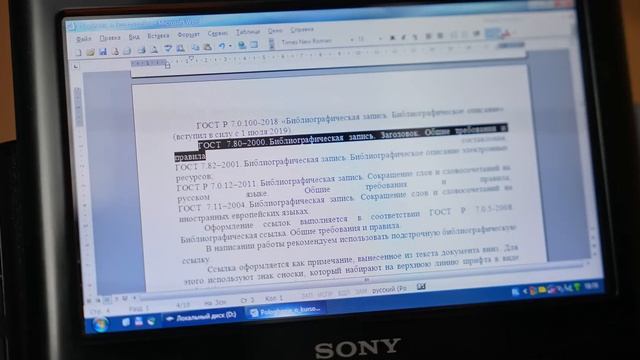Click the line ГОСТ Р 7.0.100-2018
Viewport: 640px width, 360px height.
pyautogui.click(x=349, y=117)
